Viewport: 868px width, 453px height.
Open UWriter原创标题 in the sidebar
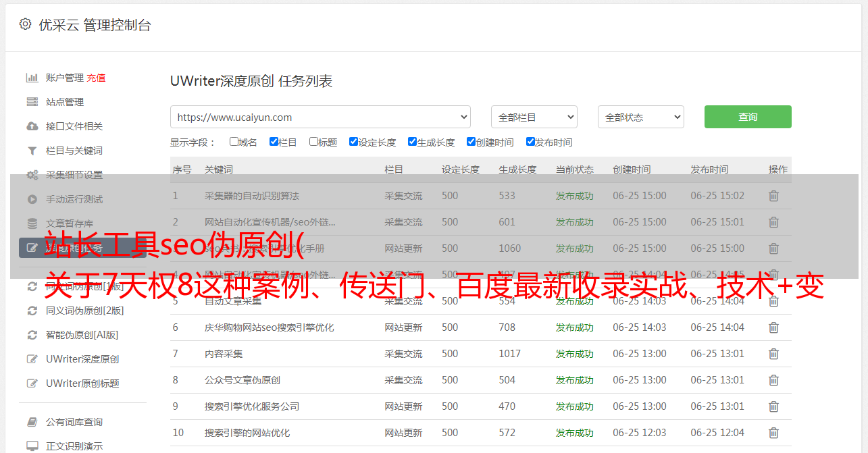click(x=82, y=383)
